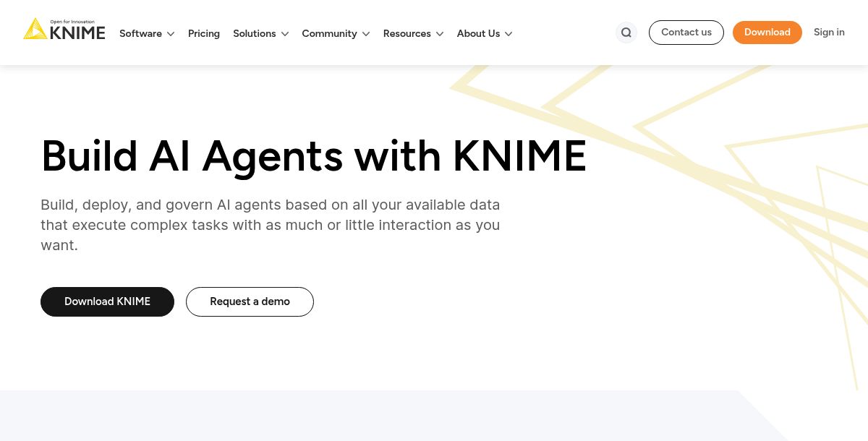Image resolution: width=868 pixels, height=441 pixels.
Task: Go to the Pricing page
Action: (204, 33)
